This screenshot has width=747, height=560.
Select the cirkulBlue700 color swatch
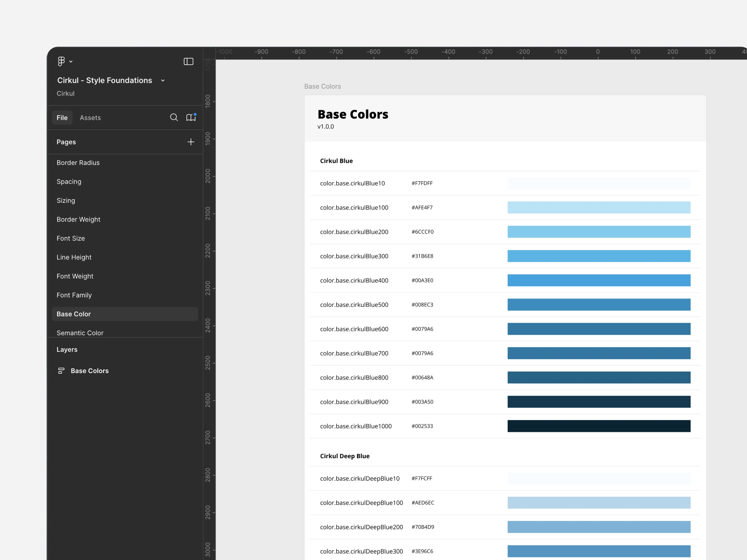[599, 353]
